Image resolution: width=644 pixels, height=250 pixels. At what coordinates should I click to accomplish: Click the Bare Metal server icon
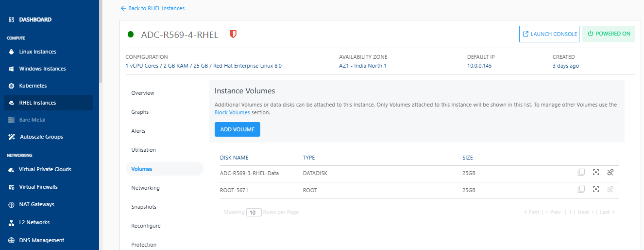click(x=11, y=120)
